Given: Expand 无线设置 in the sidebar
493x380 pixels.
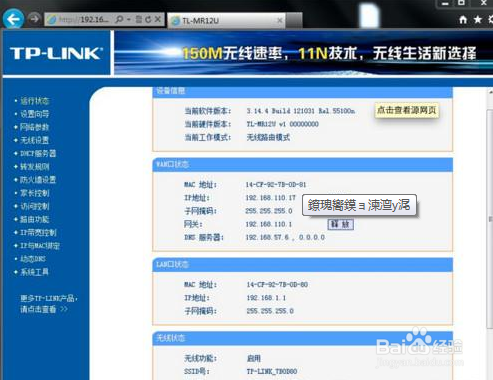Looking at the screenshot, I should pos(35,140).
